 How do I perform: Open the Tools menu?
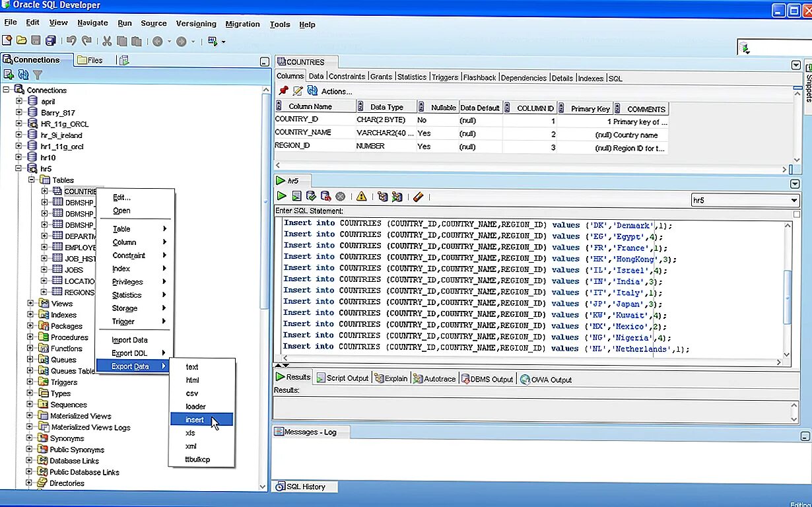[x=280, y=24]
